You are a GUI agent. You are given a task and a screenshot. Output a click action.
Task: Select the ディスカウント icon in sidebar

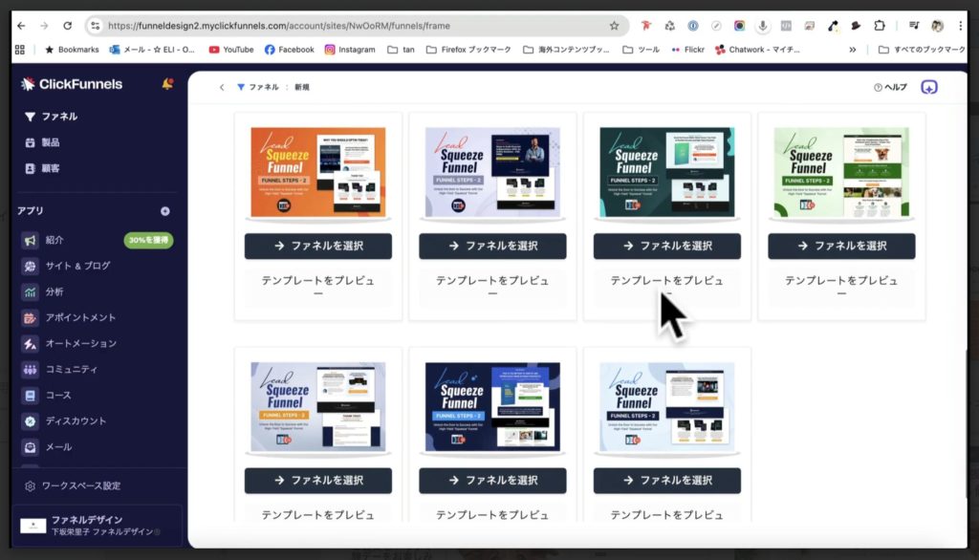pyautogui.click(x=31, y=420)
